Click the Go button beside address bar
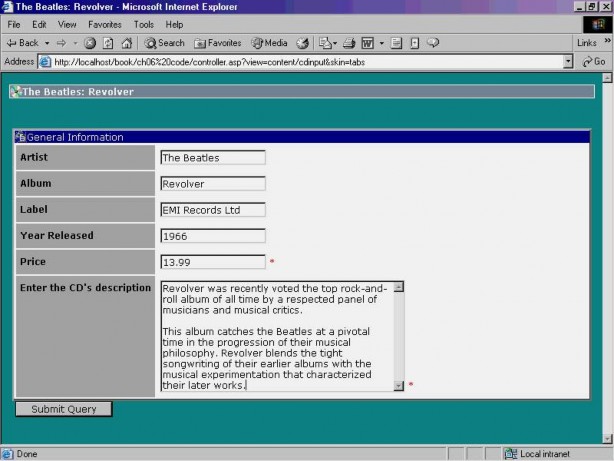The width and height of the screenshot is (614, 461). point(594,61)
